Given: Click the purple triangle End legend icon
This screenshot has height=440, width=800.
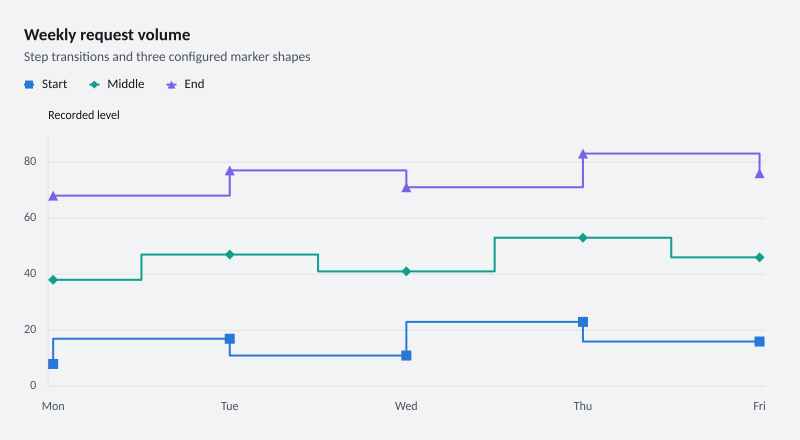Looking at the screenshot, I should tap(171, 85).
